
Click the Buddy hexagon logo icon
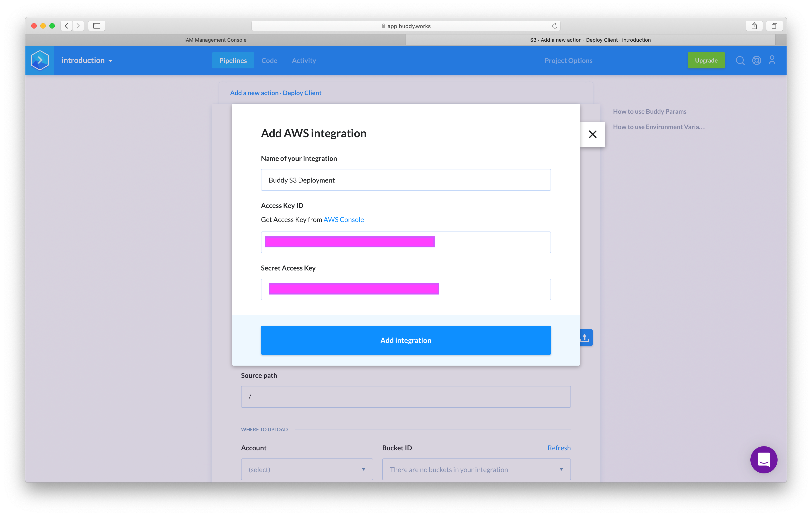click(x=40, y=60)
